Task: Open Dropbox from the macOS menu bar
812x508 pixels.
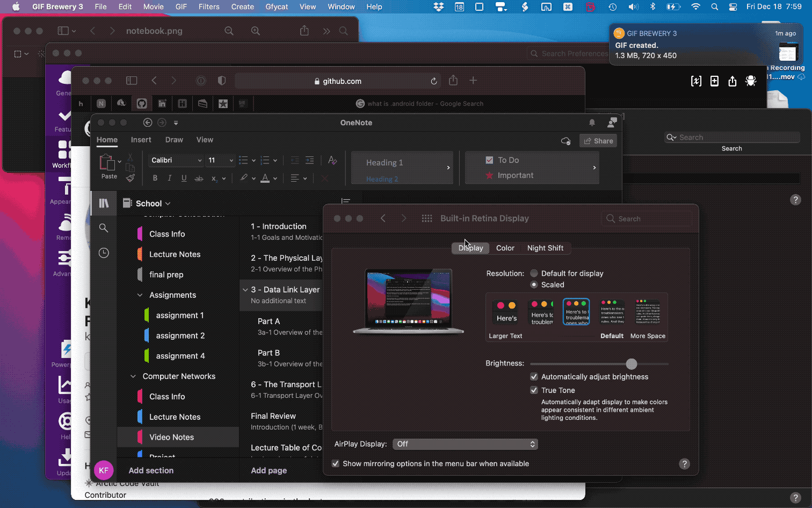Action: tap(439, 7)
